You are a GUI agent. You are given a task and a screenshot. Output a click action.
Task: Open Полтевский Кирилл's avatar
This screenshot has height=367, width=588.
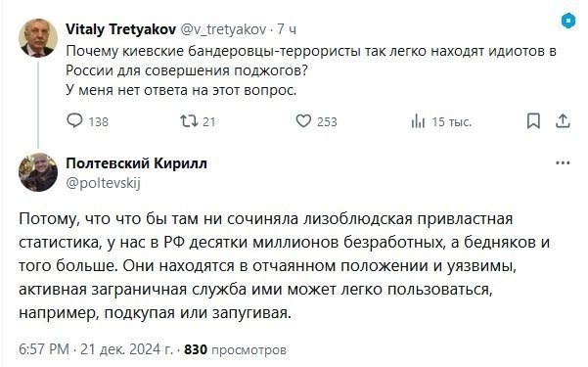pos(38,172)
